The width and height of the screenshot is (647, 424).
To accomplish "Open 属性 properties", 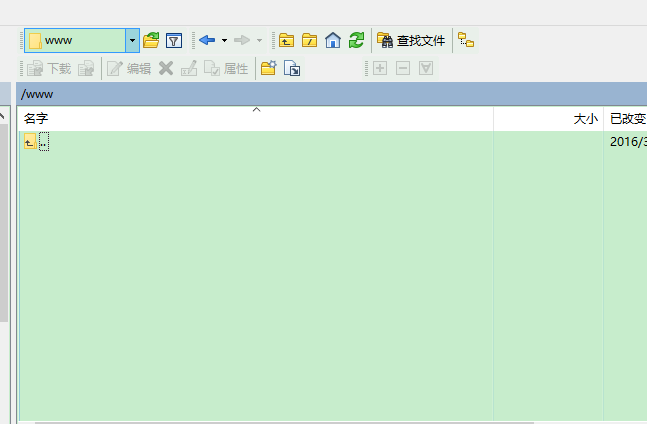I will (x=226, y=69).
